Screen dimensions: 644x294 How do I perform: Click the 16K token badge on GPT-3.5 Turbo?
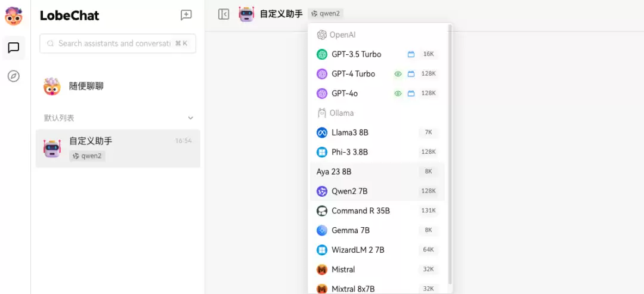(x=428, y=54)
